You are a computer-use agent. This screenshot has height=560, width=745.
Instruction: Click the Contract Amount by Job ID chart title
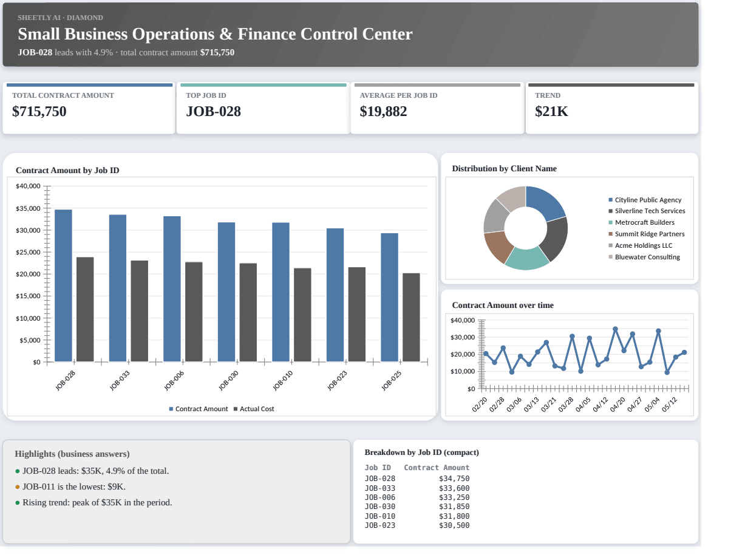pyautogui.click(x=67, y=170)
